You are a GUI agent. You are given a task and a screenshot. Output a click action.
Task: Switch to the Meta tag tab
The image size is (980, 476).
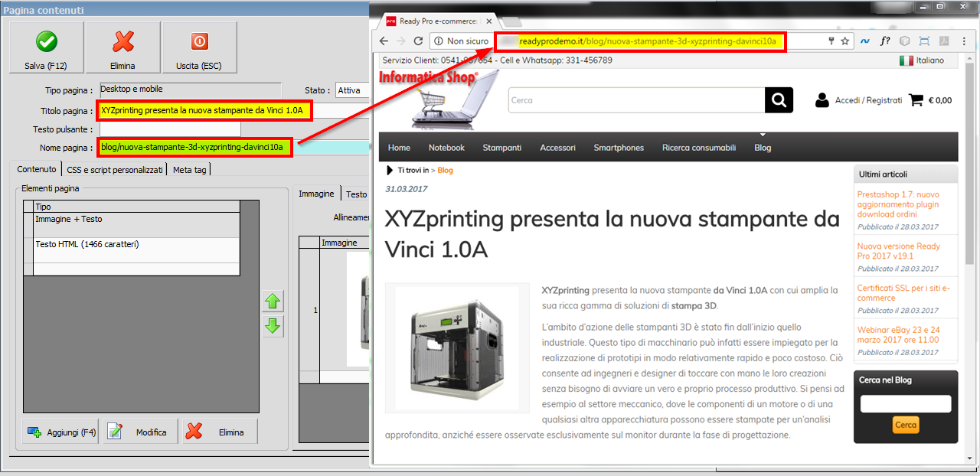coord(189,170)
